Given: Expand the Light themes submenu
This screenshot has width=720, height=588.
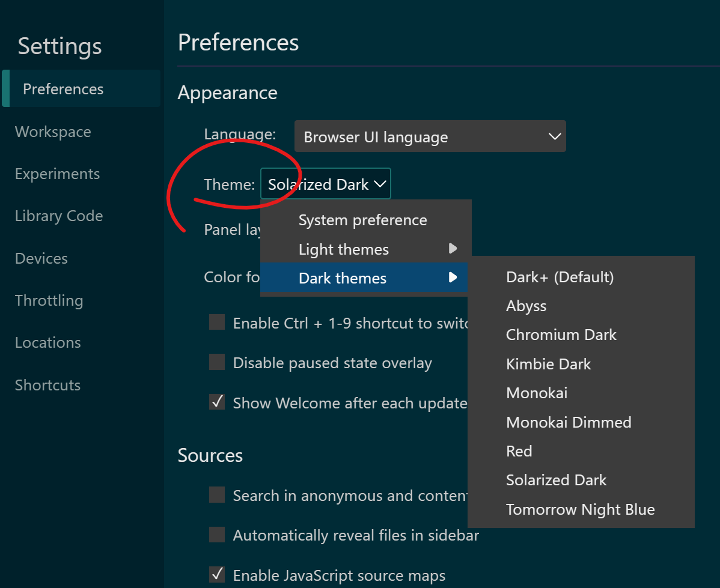Looking at the screenshot, I should pos(366,249).
